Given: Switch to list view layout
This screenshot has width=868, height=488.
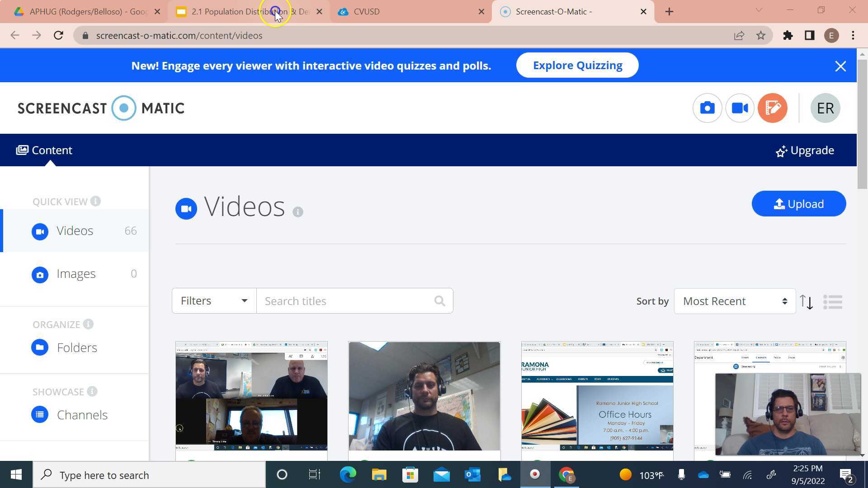Looking at the screenshot, I should [833, 302].
